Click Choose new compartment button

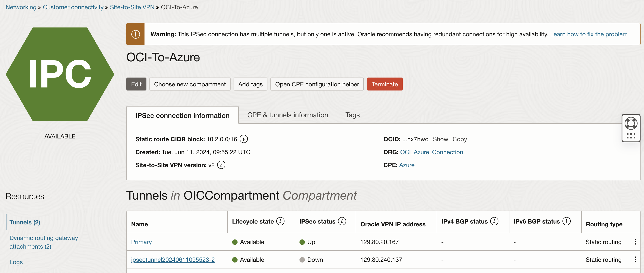click(190, 84)
